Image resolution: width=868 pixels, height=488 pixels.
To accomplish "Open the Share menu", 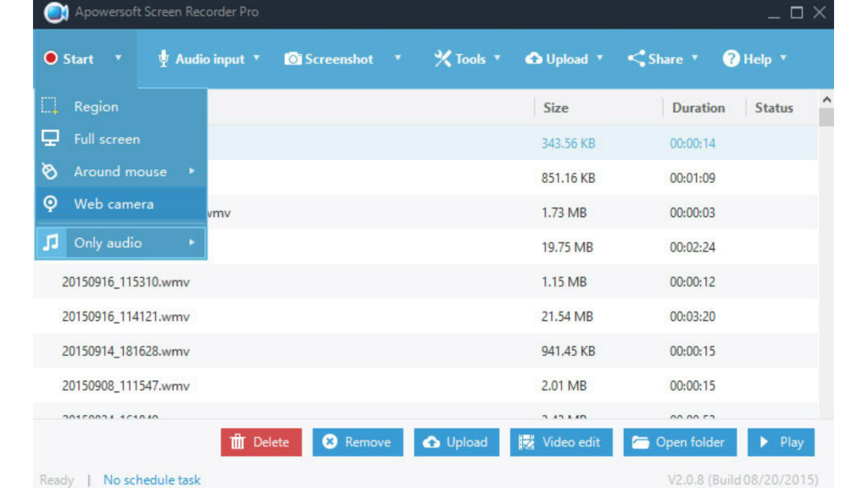I will pyautogui.click(x=661, y=58).
